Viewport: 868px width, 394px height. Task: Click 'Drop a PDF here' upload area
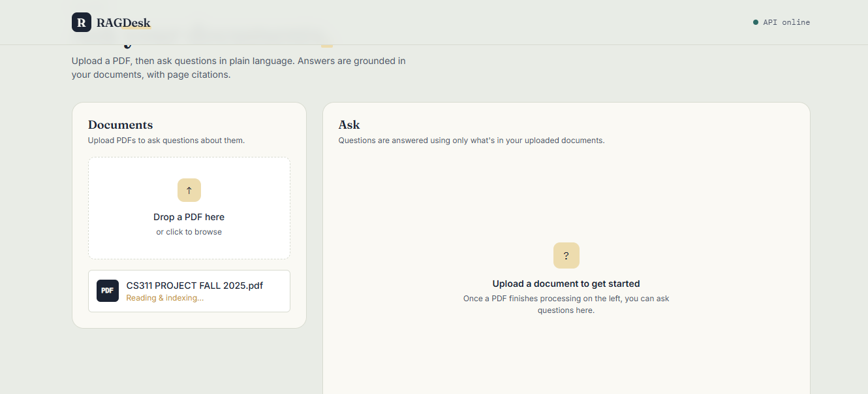click(189, 208)
